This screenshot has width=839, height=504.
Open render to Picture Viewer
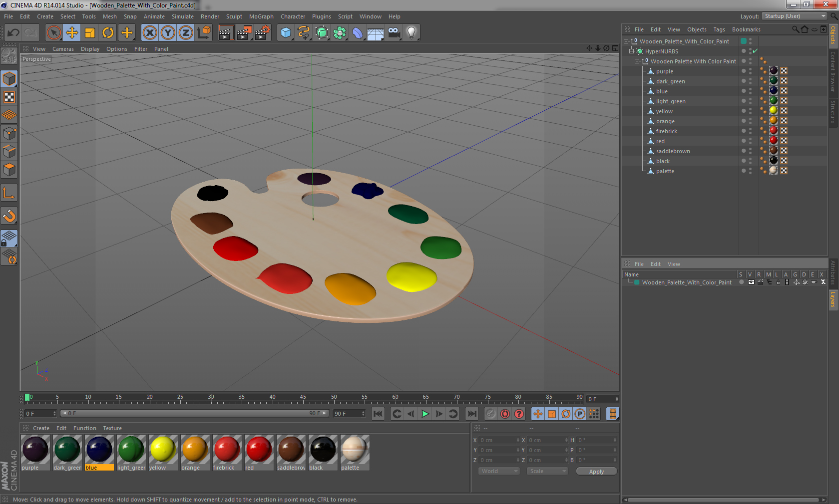pos(244,33)
